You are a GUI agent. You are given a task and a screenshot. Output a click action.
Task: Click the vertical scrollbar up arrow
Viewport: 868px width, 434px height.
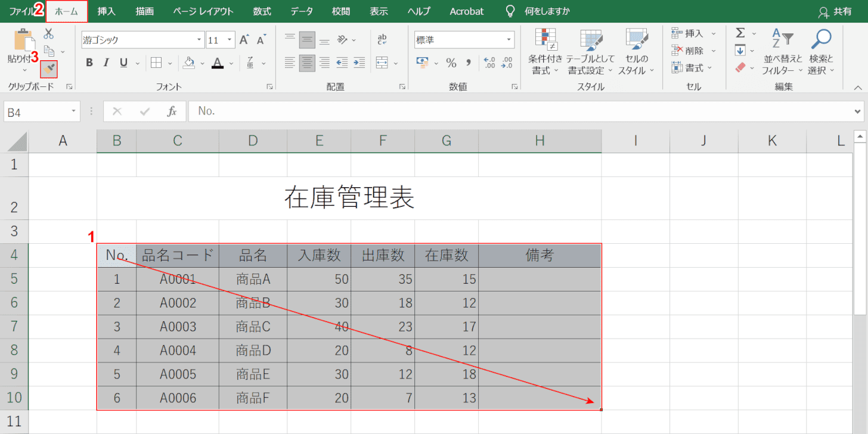(x=860, y=136)
